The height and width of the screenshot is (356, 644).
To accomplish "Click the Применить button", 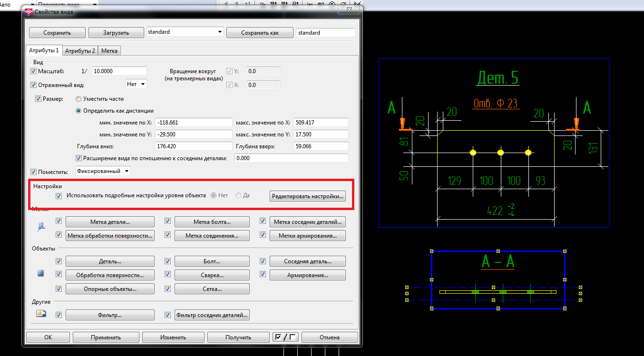I will pos(106,337).
